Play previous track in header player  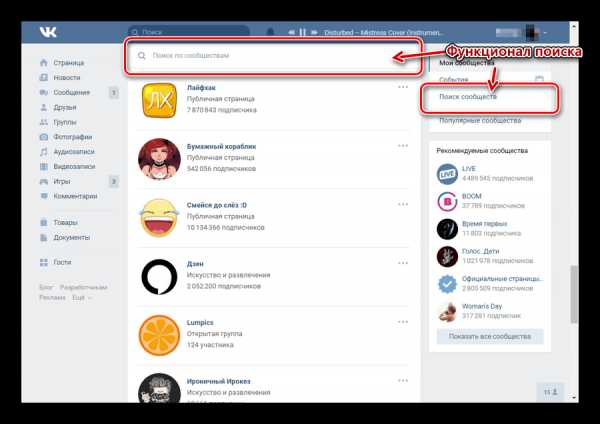[x=292, y=32]
